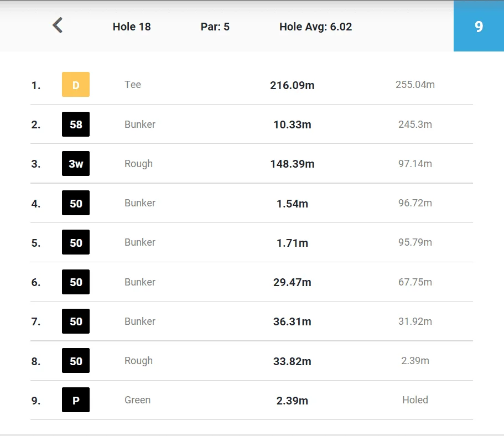Click the Bunker lie label on shot 7

[140, 321]
